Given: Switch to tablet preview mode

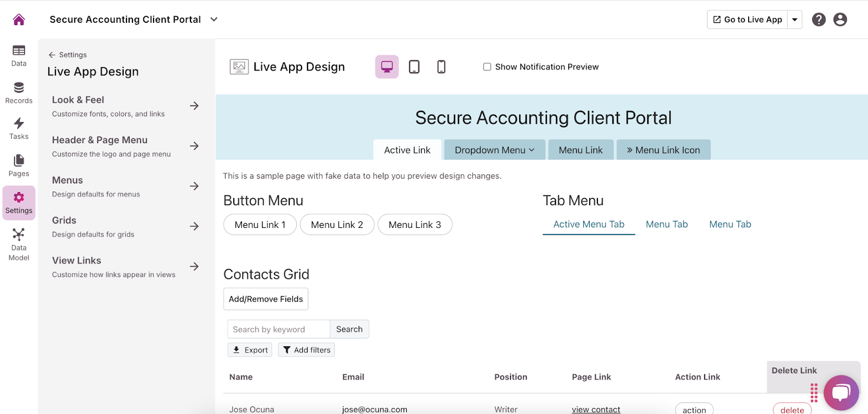Looking at the screenshot, I should point(414,67).
